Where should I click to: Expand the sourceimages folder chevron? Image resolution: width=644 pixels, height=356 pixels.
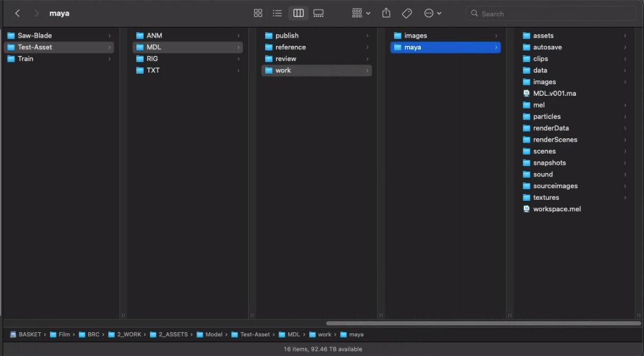pos(625,186)
